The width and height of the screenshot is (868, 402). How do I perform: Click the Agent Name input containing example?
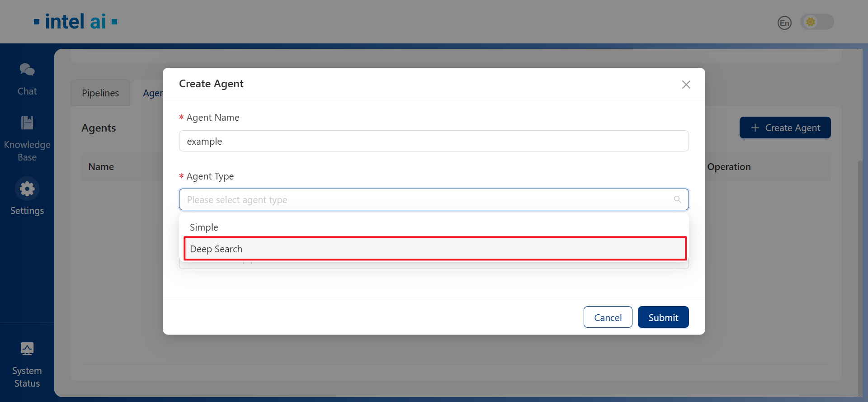pyautogui.click(x=434, y=141)
